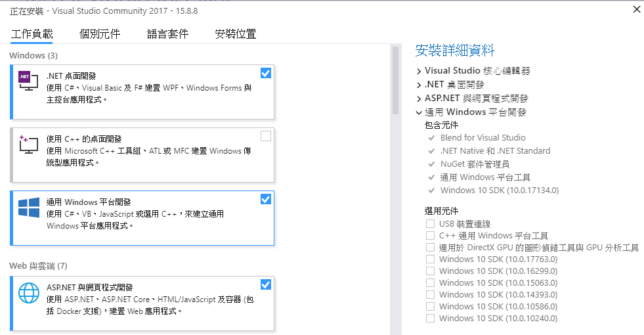Click the workloads list vertical scrollbar thumb

click(395, 80)
